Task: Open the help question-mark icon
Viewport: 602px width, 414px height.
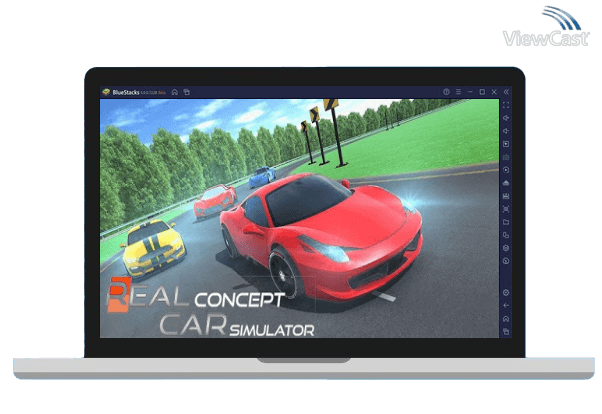Action: click(446, 92)
